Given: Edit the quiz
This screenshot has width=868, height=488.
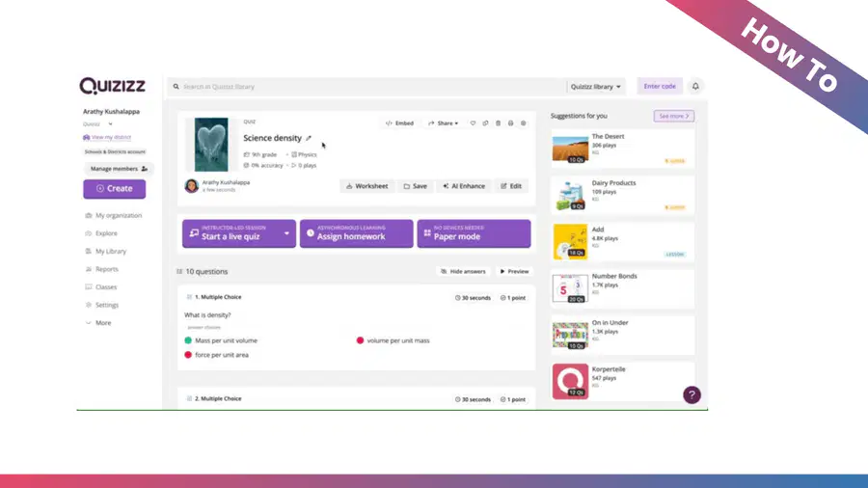Looking at the screenshot, I should pos(511,186).
